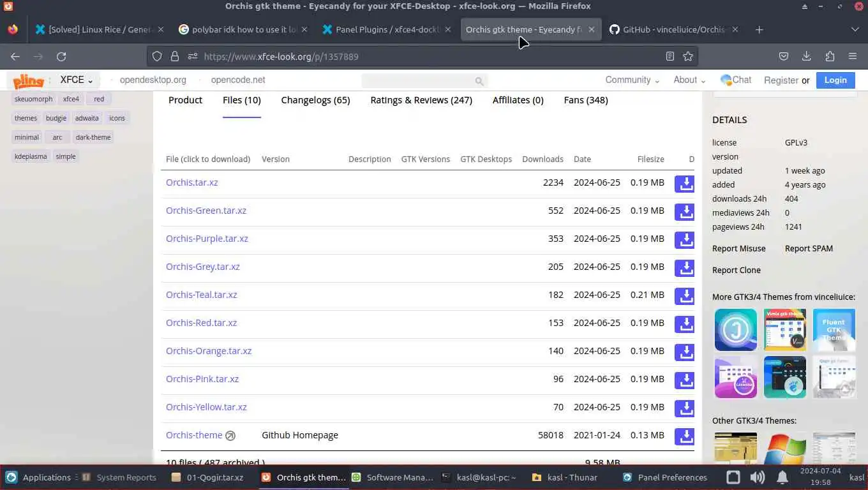Switch to the Product tab
The image size is (868, 490).
coord(185,100)
